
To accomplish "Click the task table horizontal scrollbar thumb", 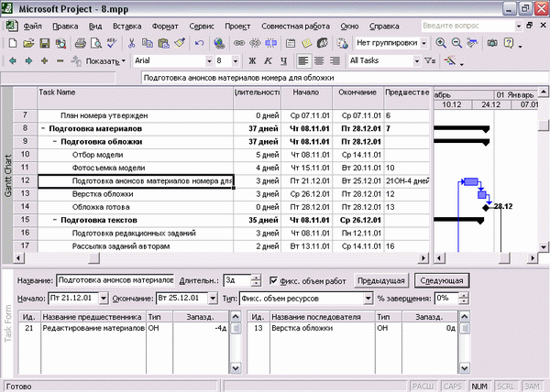I will (x=94, y=258).
